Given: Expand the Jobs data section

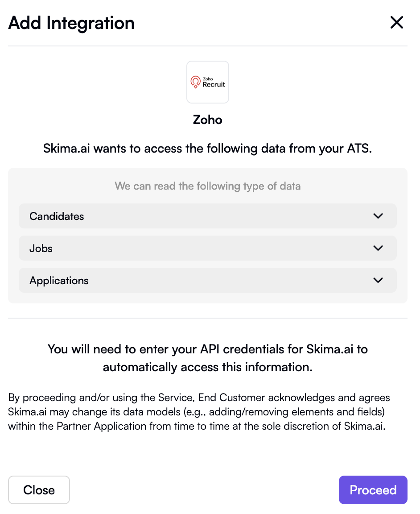Looking at the screenshot, I should click(207, 248).
